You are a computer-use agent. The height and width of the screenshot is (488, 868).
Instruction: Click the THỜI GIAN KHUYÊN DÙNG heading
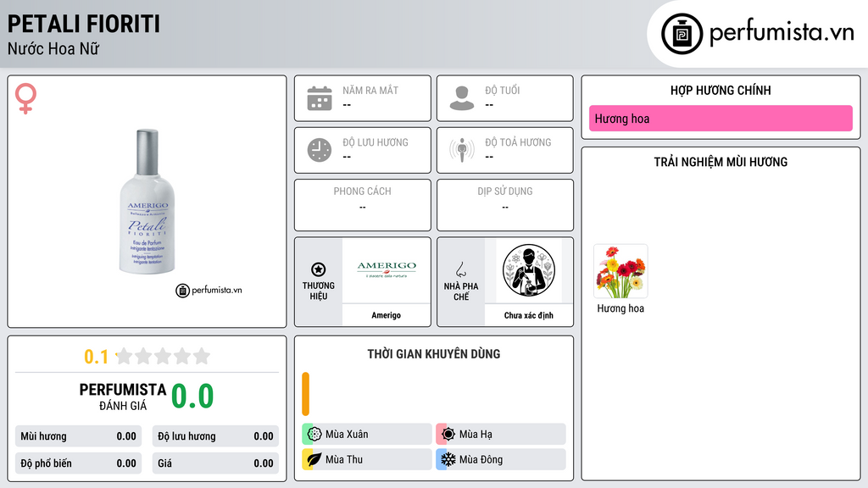click(x=434, y=354)
